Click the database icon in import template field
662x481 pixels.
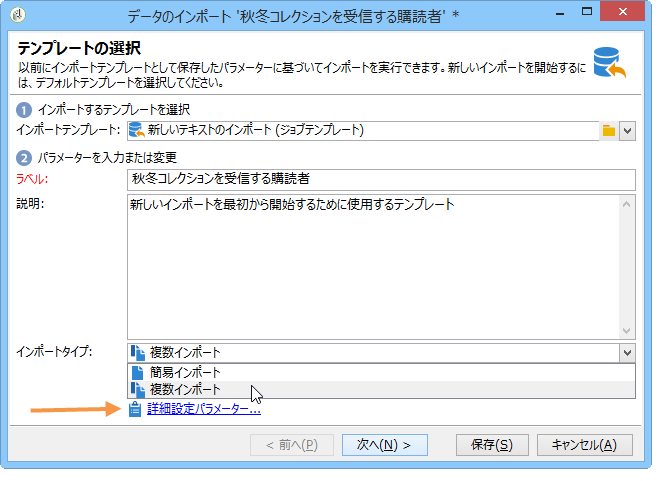click(x=137, y=130)
